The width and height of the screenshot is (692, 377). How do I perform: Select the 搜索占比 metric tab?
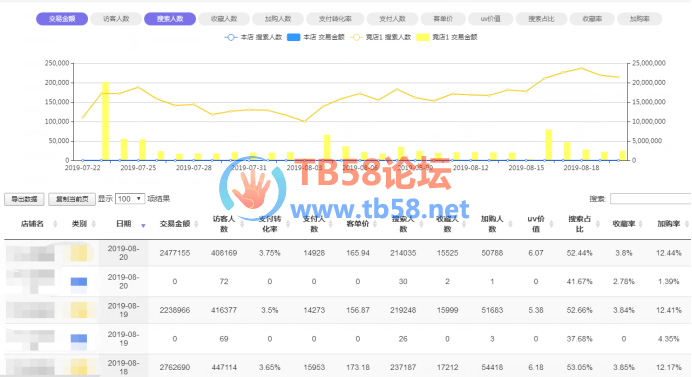coord(541,19)
